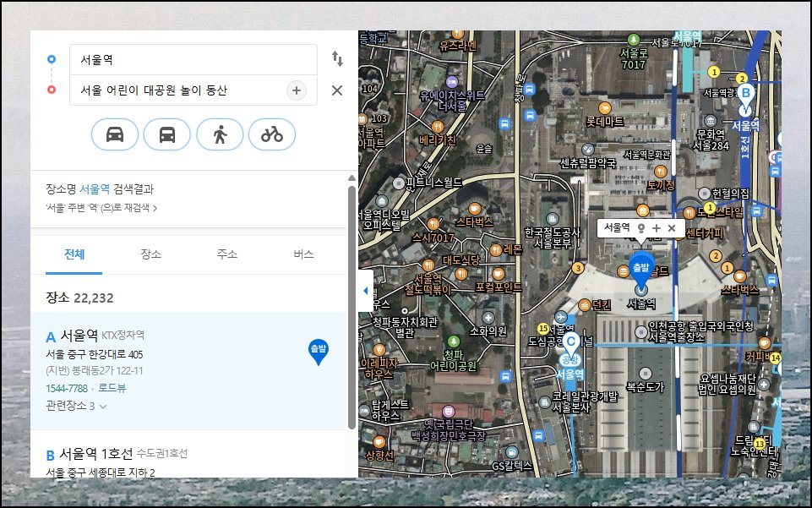Click 소화의원 clinic icon

[488, 318]
